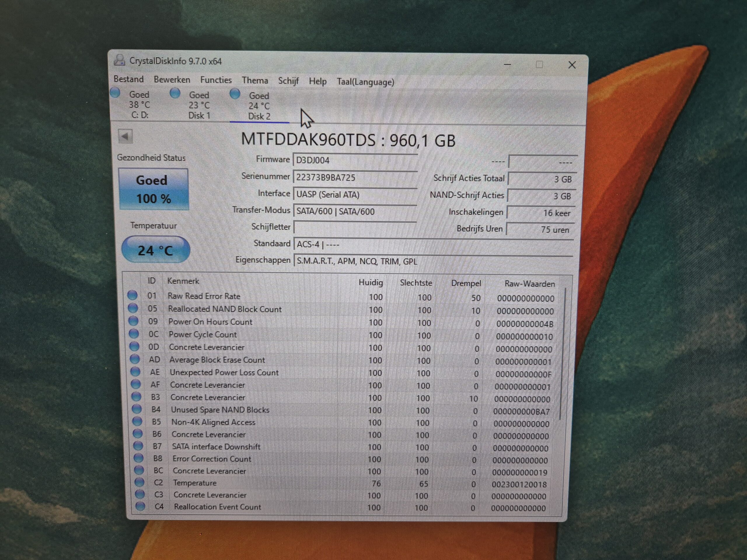Click status orb of row ID BC
Image resolution: width=747 pixels, height=560 pixels.
coord(139,470)
